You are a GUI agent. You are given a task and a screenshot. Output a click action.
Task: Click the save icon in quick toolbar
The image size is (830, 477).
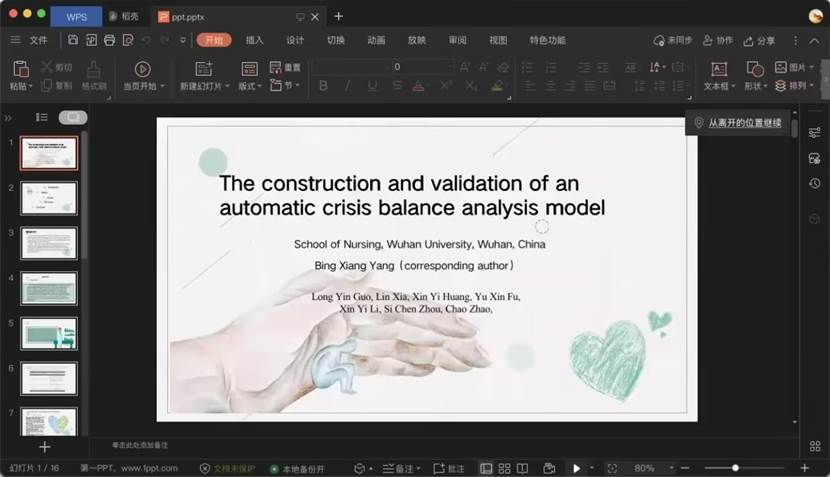[x=73, y=40]
